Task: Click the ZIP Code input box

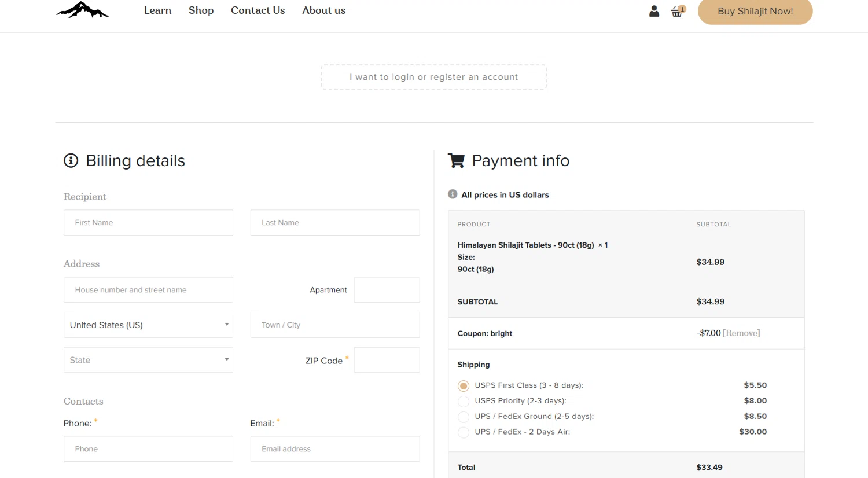Action: [x=387, y=360]
